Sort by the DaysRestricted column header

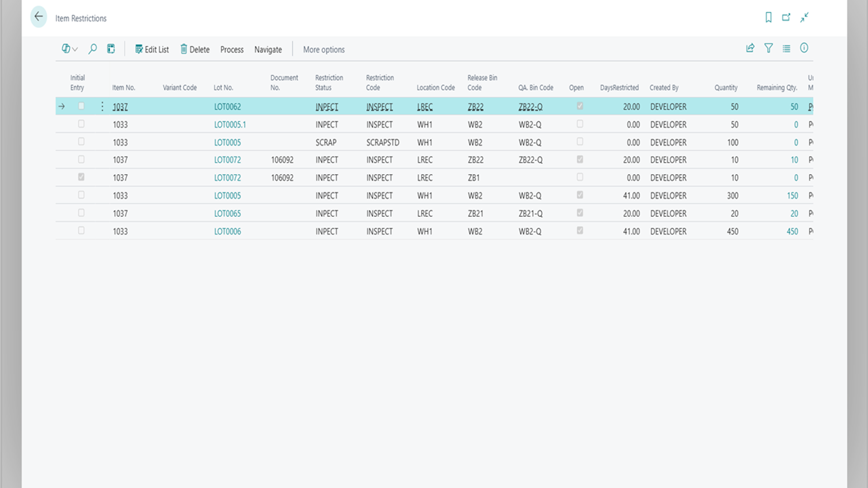[618, 87]
